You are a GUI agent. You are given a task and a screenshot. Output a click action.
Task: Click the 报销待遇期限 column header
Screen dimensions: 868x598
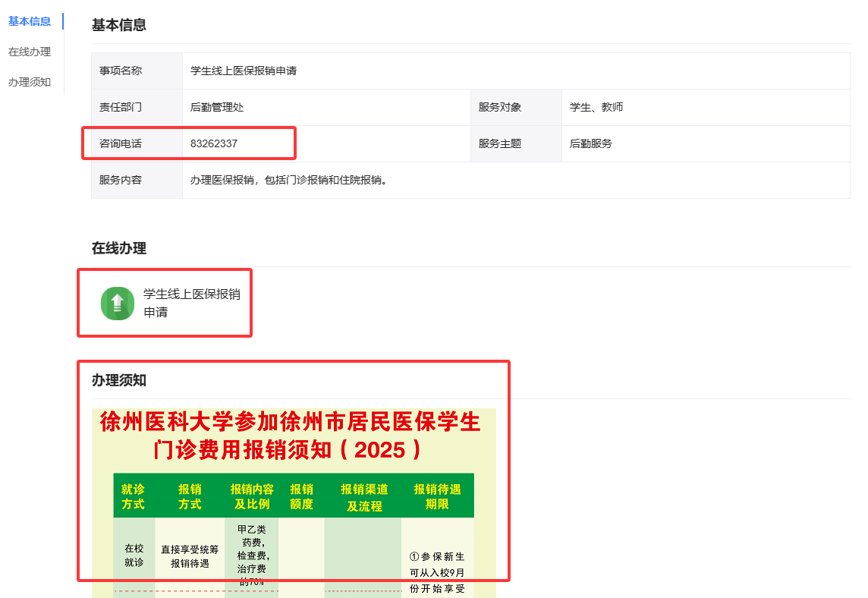437,496
